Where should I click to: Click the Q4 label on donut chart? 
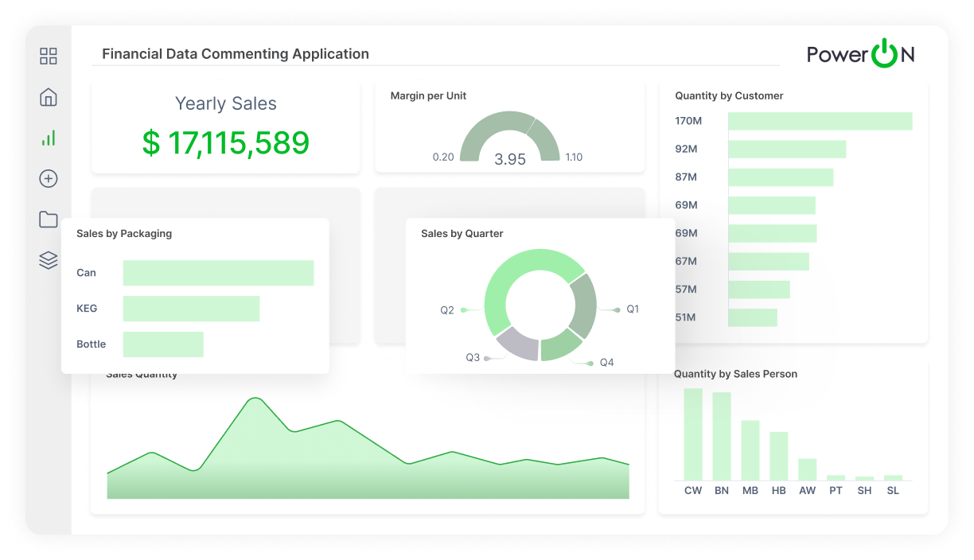click(606, 363)
